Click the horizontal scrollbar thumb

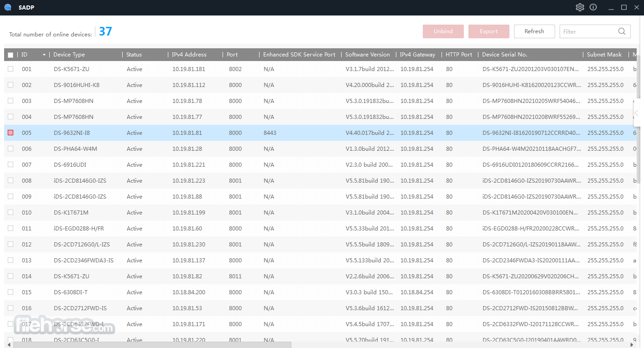(152, 345)
